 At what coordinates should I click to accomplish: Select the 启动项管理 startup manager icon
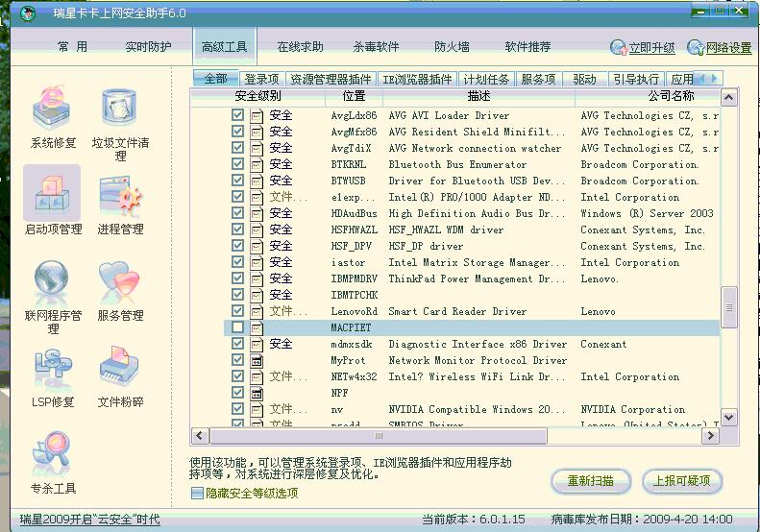click(x=52, y=193)
